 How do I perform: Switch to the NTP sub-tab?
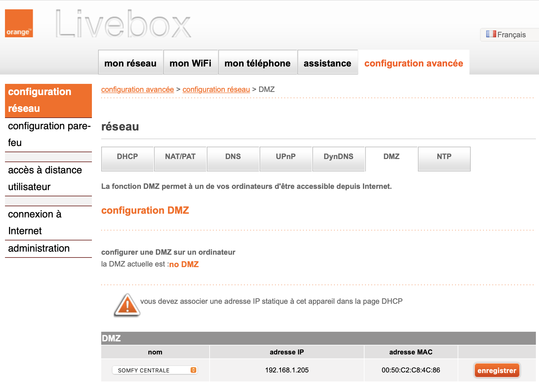click(x=444, y=159)
